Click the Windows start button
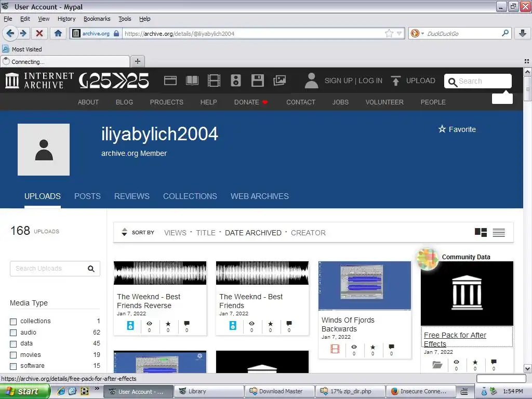 [x=24, y=391]
